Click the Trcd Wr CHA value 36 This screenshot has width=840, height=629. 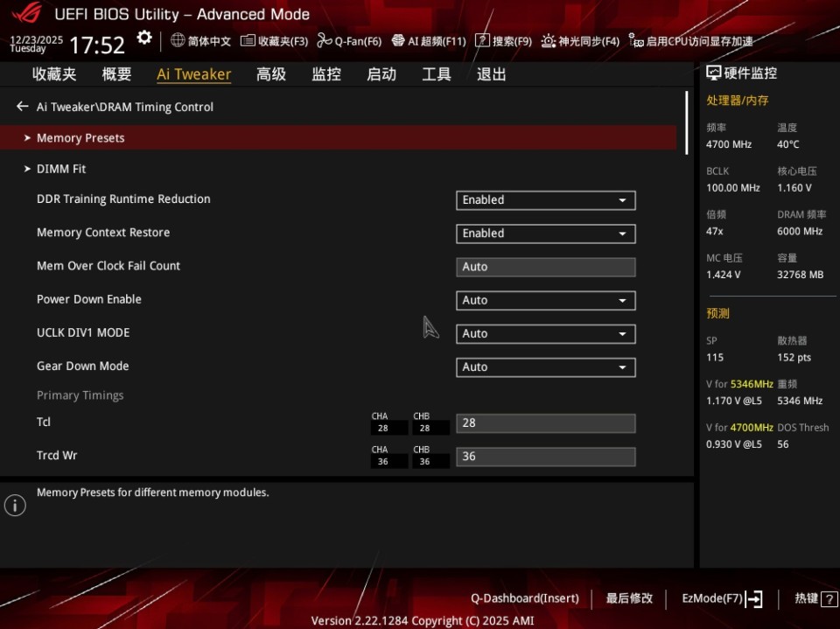tap(382, 461)
